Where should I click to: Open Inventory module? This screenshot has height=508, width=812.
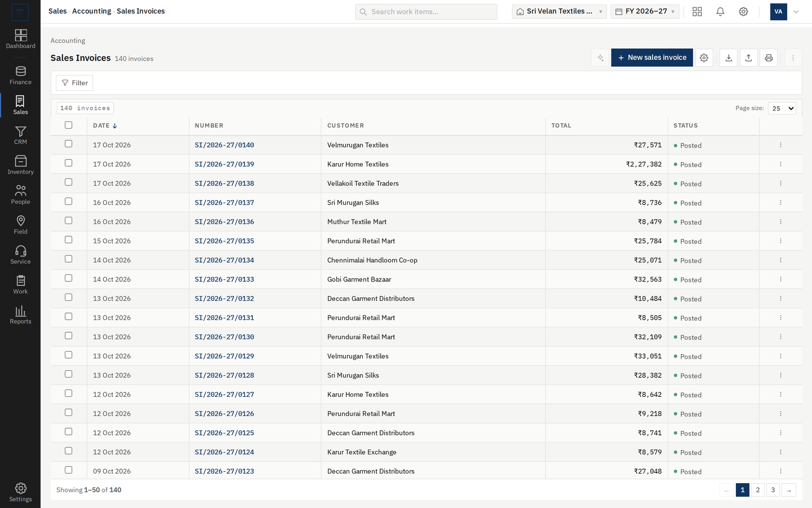(x=20, y=166)
